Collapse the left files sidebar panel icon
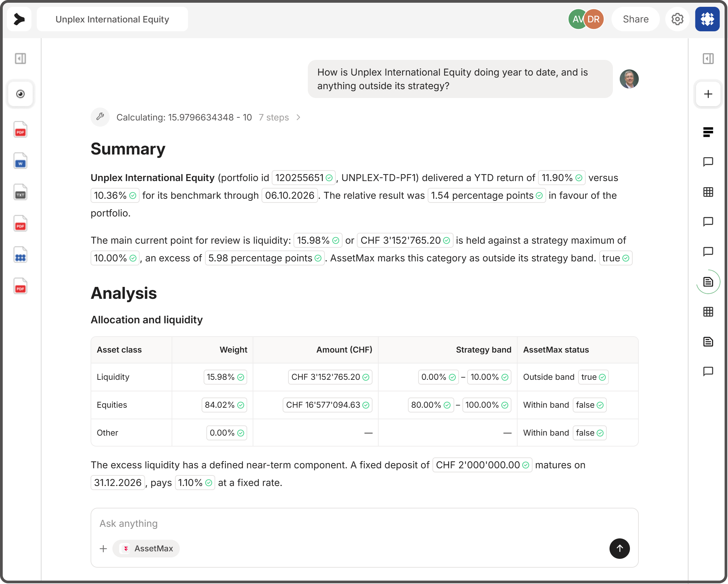Image resolution: width=728 pixels, height=584 pixels. [20, 59]
